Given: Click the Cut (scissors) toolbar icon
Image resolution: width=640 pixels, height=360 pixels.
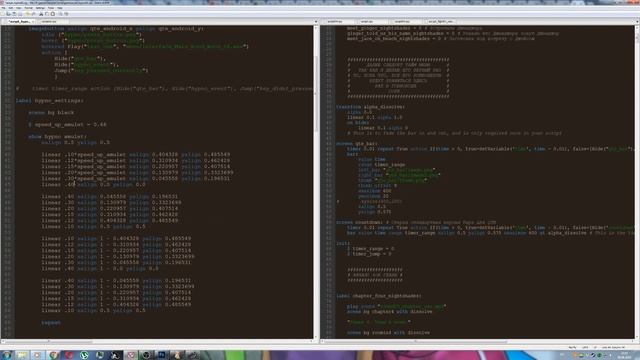Looking at the screenshot, I should coord(41,14).
